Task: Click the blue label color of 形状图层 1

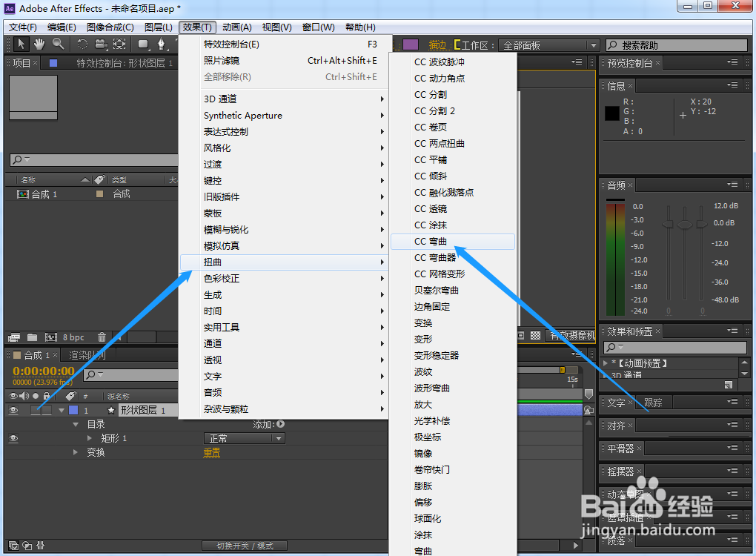Action: pos(73,411)
